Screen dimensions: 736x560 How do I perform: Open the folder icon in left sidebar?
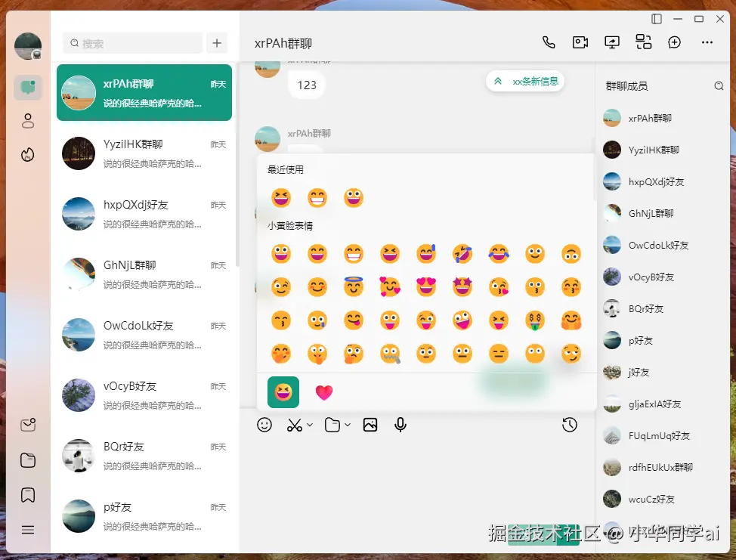(x=28, y=460)
